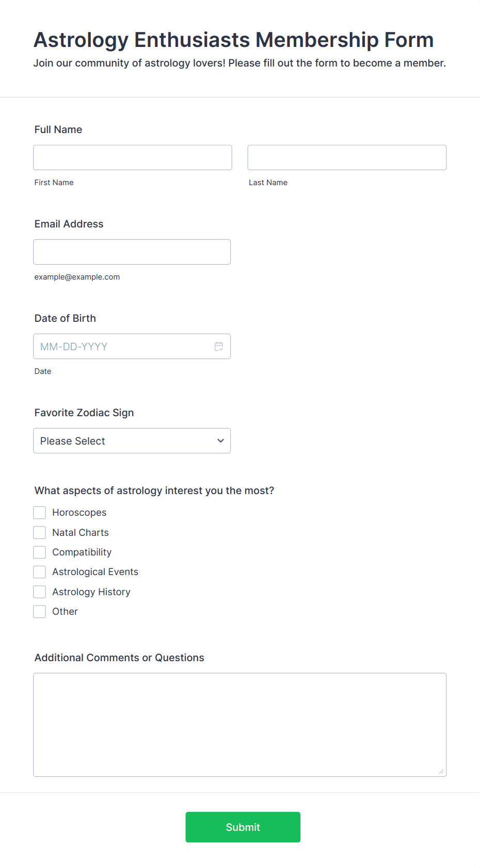
Task: Click the Natal Charts label text
Action: [81, 532]
